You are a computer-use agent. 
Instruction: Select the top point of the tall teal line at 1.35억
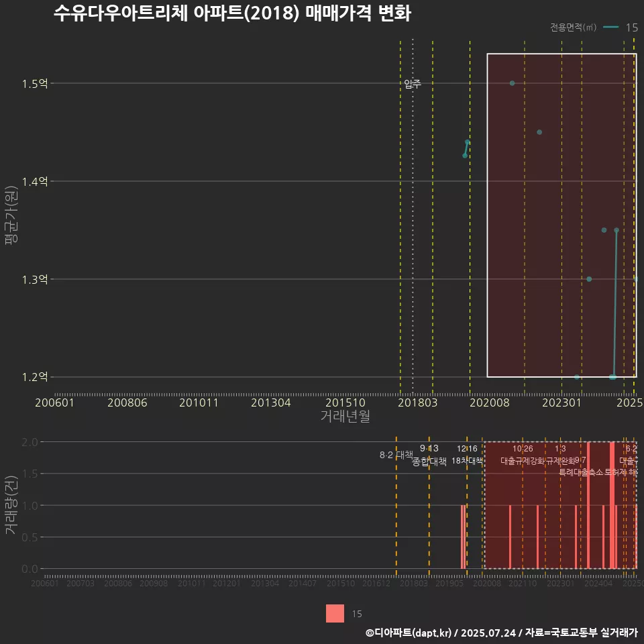coord(616,230)
